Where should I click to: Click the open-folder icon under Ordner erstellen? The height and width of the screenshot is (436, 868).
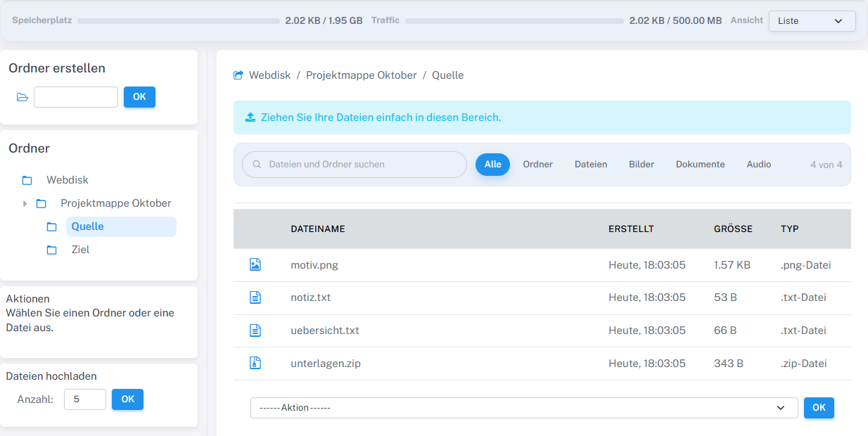coord(23,97)
